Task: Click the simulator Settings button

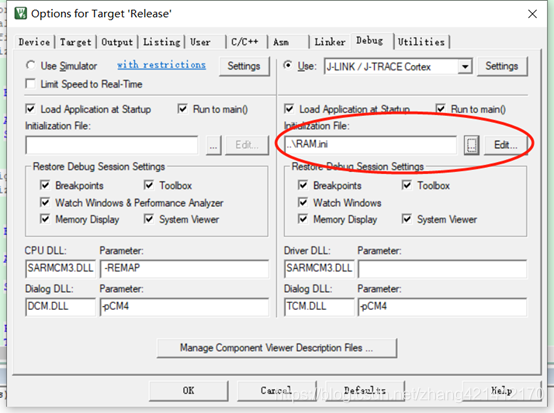Action: pyautogui.click(x=244, y=66)
